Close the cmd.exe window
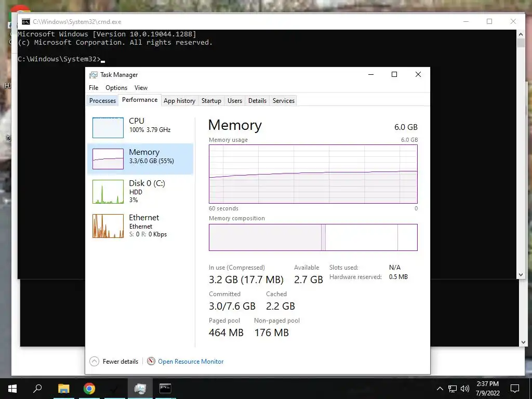This screenshot has width=532, height=399. point(513,21)
